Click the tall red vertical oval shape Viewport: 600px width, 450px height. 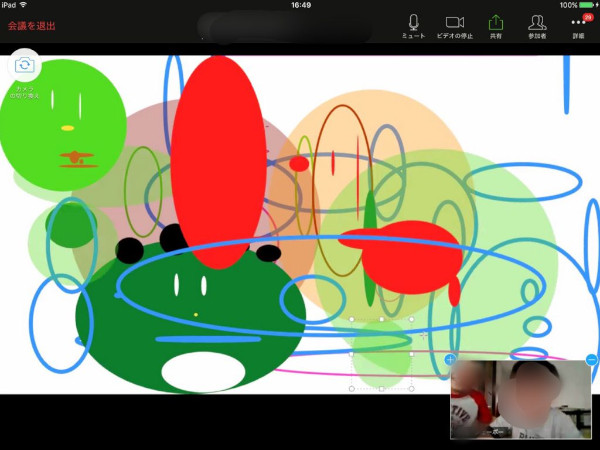(x=217, y=160)
